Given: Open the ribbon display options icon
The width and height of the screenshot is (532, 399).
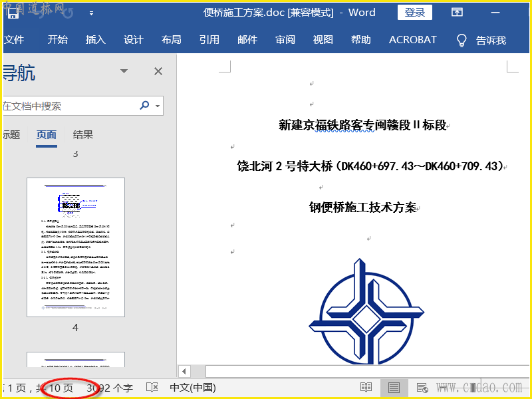Looking at the screenshot, I should coord(457,13).
